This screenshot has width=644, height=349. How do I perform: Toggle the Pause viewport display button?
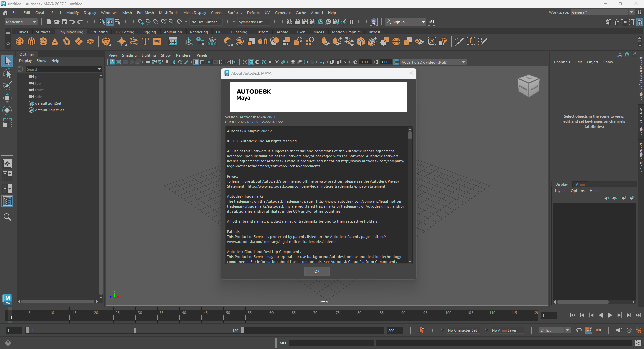(x=351, y=22)
